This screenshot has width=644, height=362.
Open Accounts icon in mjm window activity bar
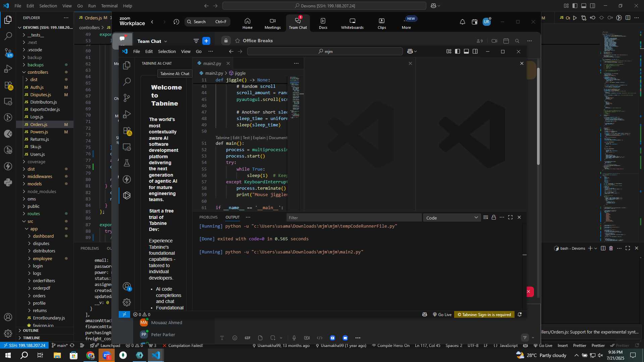[x=127, y=286]
